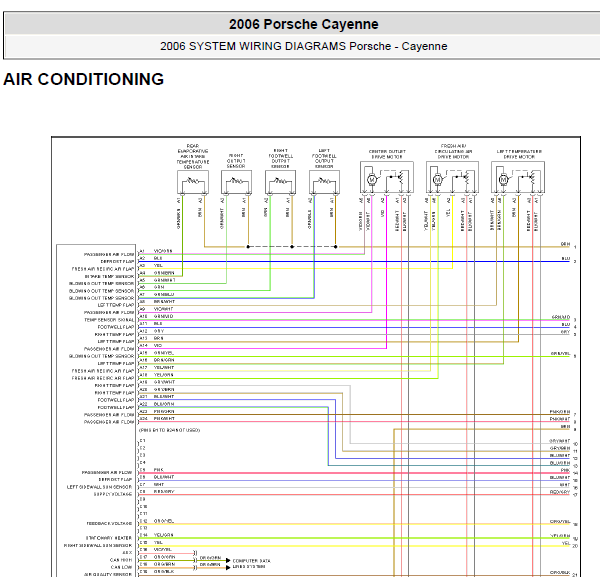Image resolution: width=600 pixels, height=577 pixels.
Task: Select the Right Footwell Output Sensor symbol
Action: [280, 182]
